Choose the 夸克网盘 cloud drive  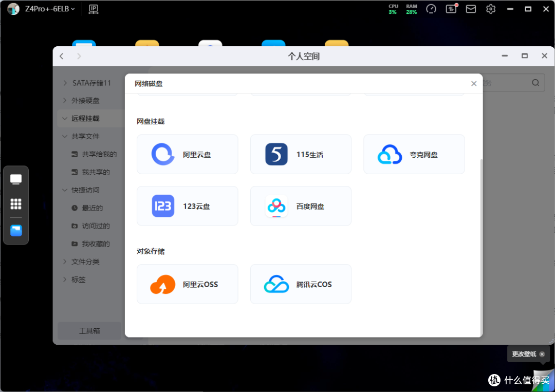coord(414,154)
